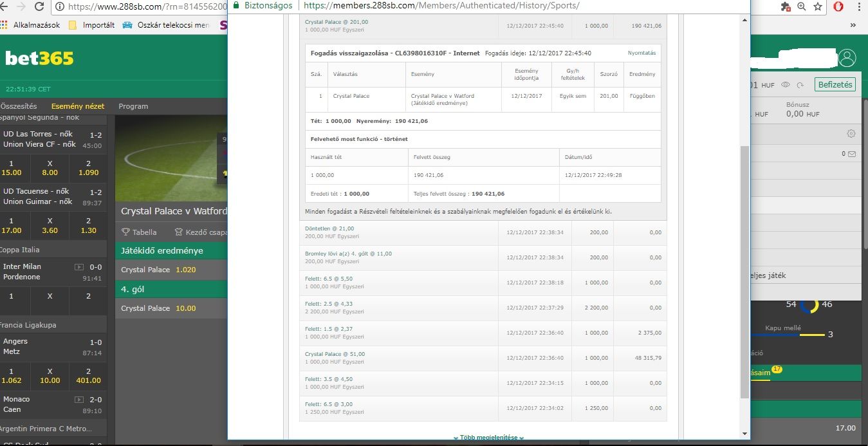The height and width of the screenshot is (446, 868).
Task: Click the bet365 logo
Action: pos(39,59)
